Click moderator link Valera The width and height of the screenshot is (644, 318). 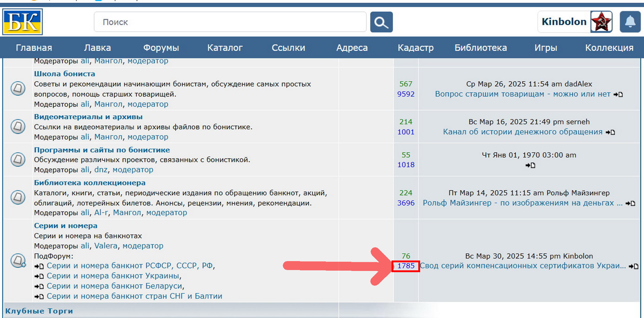point(106,246)
